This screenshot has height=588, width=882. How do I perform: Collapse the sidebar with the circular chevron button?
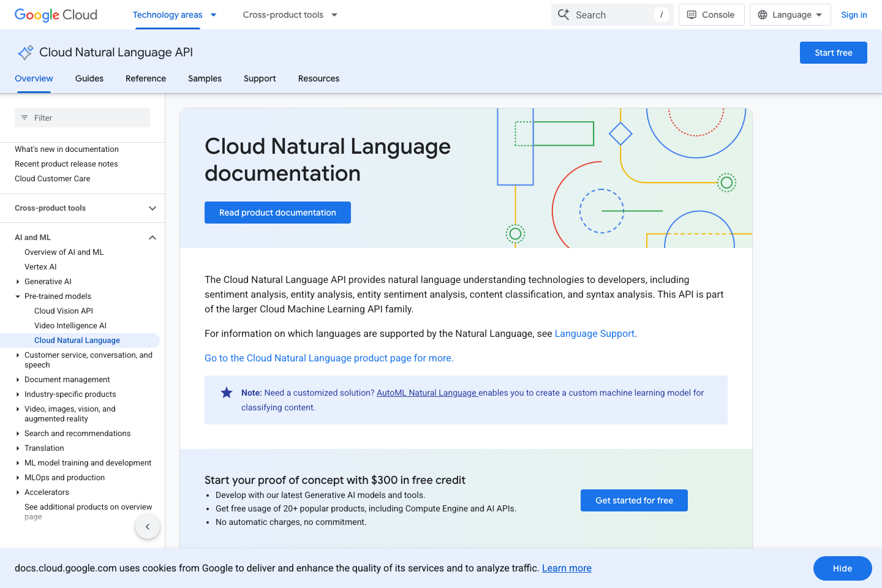[x=147, y=526]
